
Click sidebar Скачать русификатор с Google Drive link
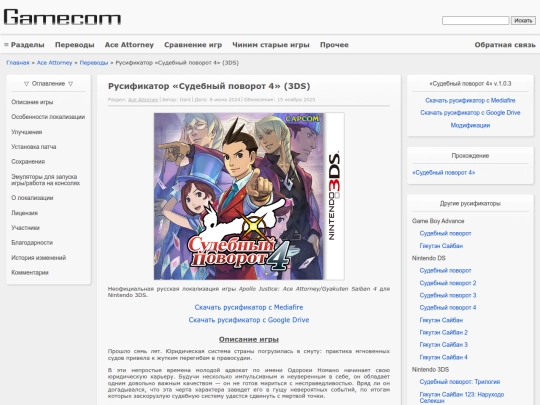(470, 113)
